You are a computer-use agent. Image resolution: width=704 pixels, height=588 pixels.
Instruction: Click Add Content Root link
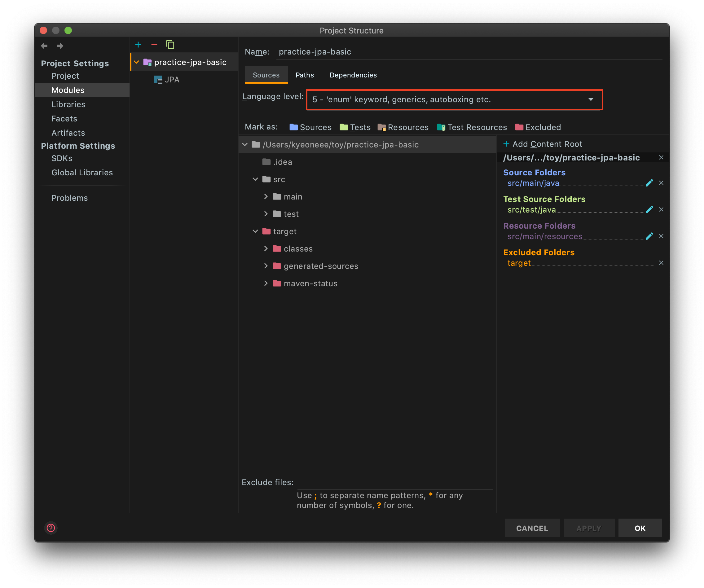tap(543, 144)
